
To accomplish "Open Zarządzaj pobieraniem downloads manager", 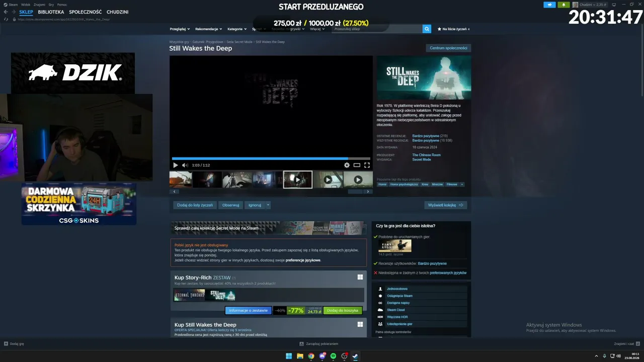I will tap(318, 344).
